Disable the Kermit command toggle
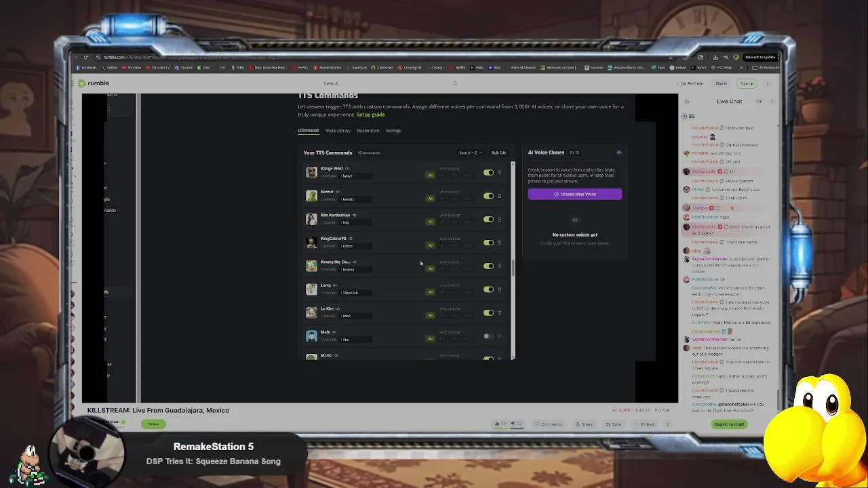The image size is (868, 488). 488,196
